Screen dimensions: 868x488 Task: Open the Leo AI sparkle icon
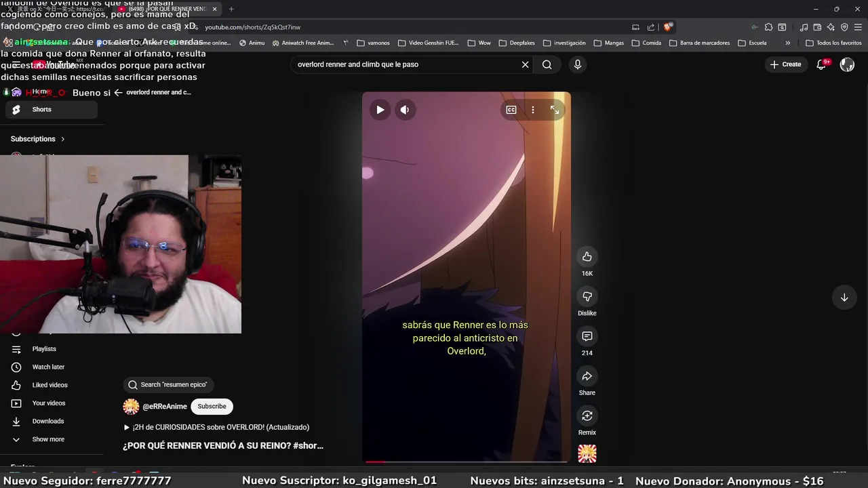pyautogui.click(x=831, y=27)
